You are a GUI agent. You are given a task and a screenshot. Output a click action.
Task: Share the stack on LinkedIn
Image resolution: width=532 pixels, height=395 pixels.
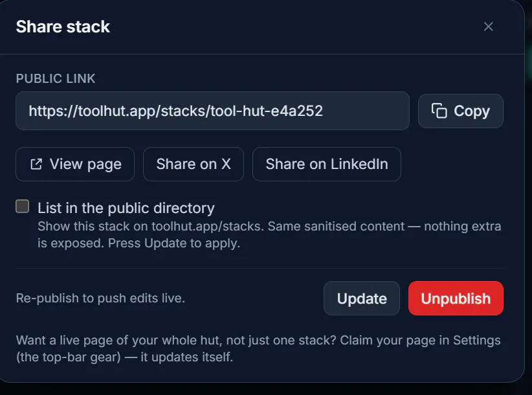(327, 164)
